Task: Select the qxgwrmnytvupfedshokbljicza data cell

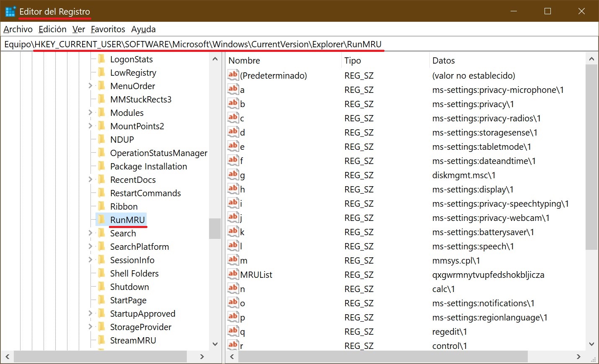Action: click(x=488, y=274)
